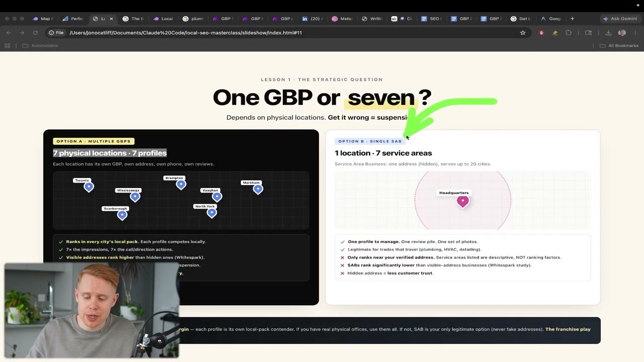
Task: Click the '1 location · 7 service areas' heading
Action: coord(383,153)
